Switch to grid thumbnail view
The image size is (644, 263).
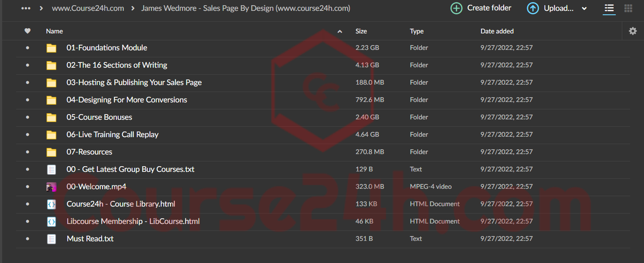[628, 8]
